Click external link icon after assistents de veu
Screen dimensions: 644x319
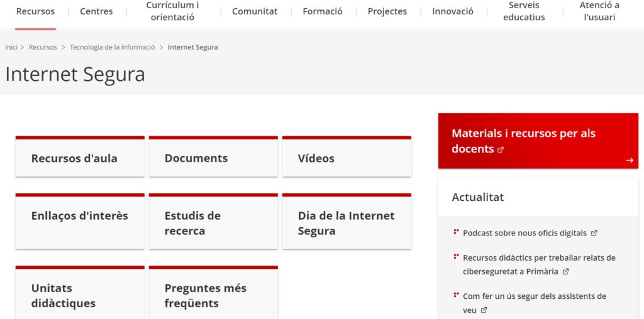[x=484, y=310]
